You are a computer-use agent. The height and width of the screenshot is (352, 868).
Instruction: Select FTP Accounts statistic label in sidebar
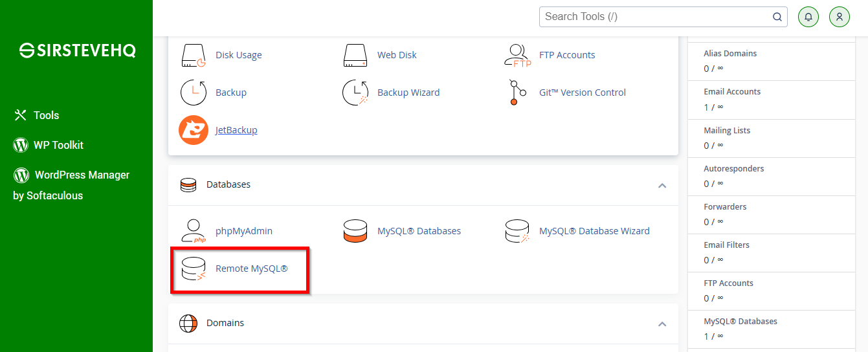click(x=728, y=283)
